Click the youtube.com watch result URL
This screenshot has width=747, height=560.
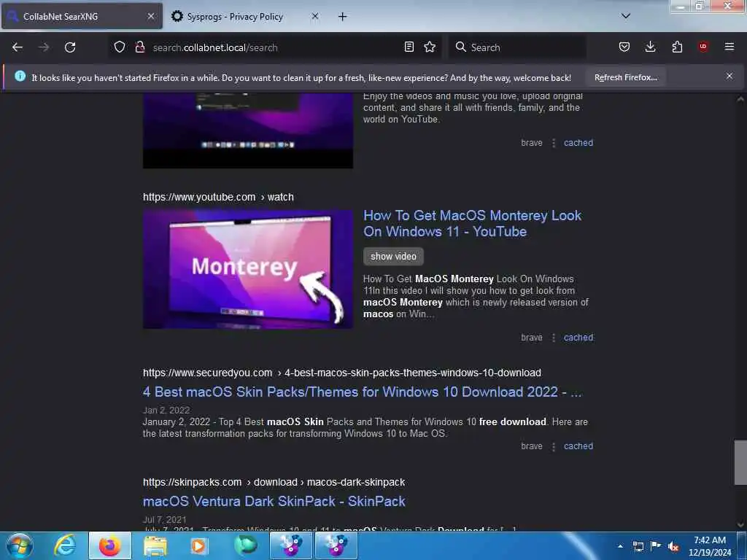[218, 197]
